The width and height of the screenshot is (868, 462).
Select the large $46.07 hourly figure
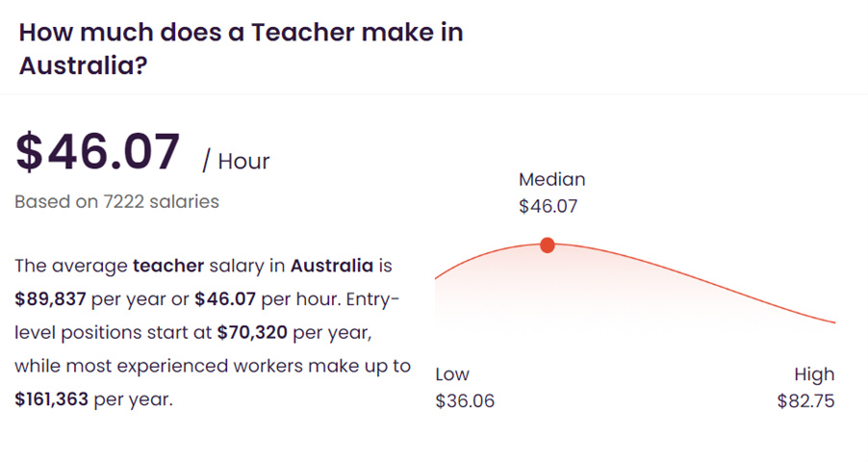point(97,151)
